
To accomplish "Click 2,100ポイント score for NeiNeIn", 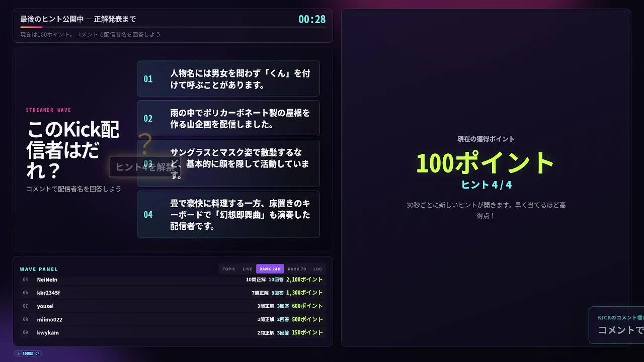I will click(304, 280).
